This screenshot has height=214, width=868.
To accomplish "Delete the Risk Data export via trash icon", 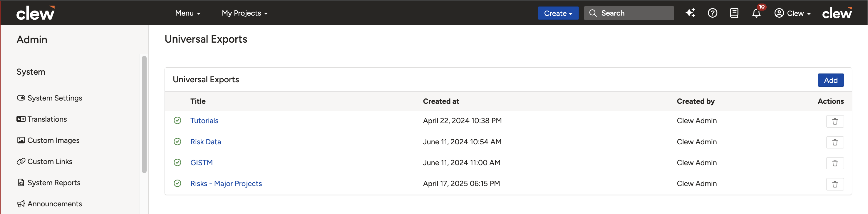I will [x=835, y=142].
